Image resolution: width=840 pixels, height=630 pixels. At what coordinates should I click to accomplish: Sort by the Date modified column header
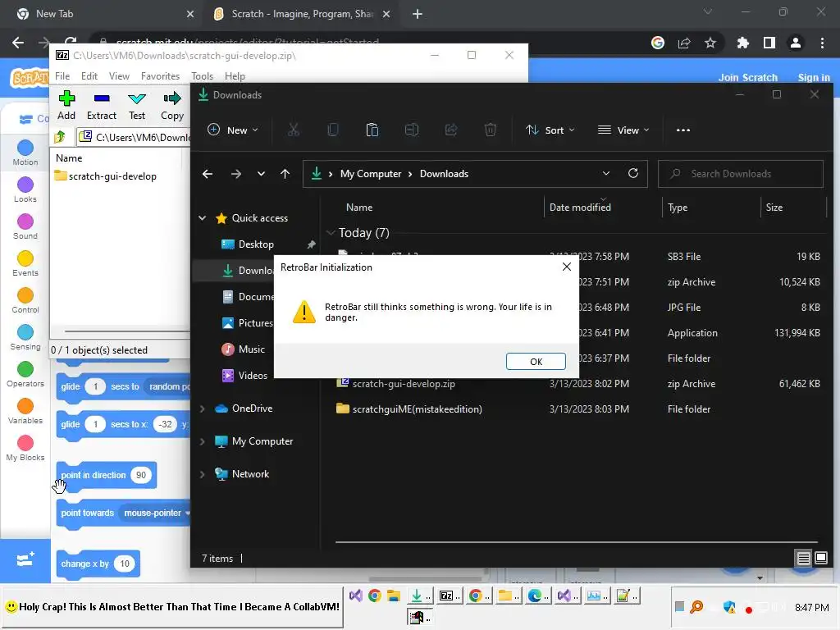(580, 208)
